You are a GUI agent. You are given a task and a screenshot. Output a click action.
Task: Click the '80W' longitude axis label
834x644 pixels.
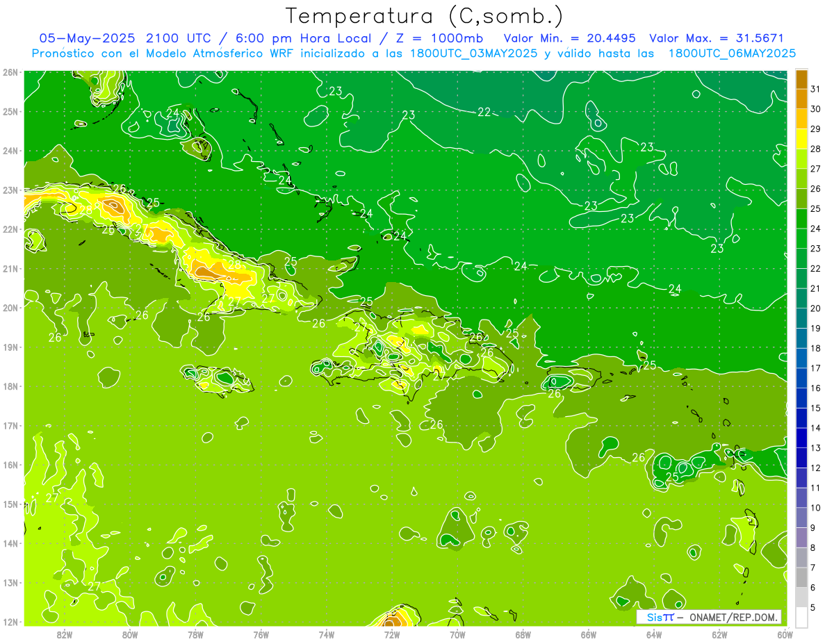[130, 634]
